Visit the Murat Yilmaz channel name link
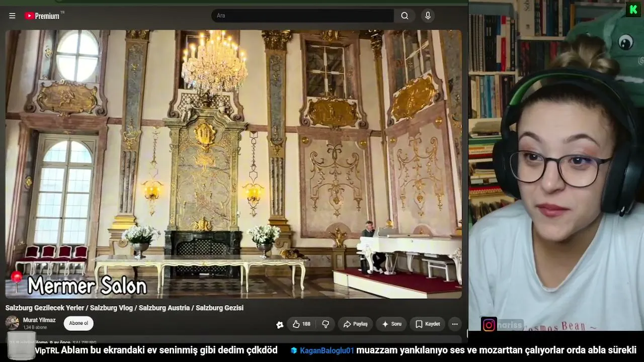Screen dimensions: 644x362 pos(39,320)
